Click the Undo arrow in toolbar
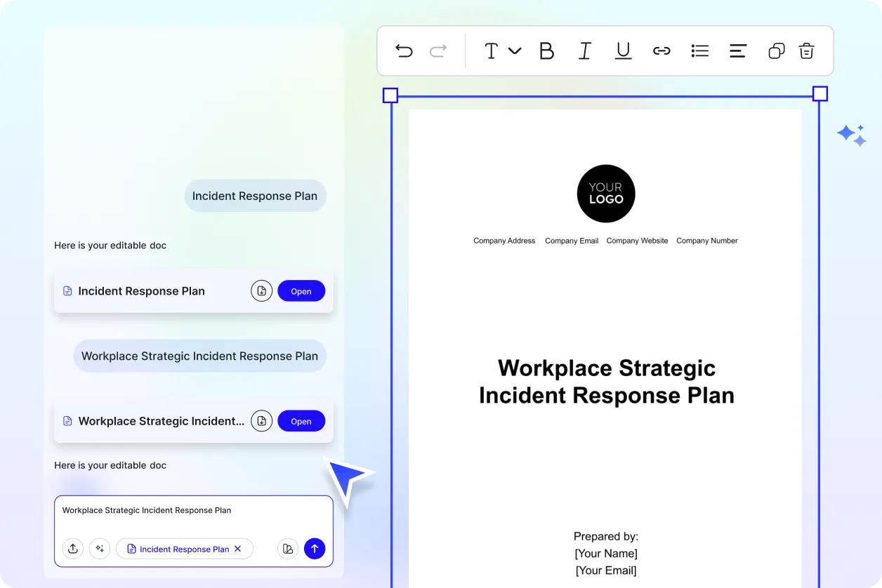 coord(404,51)
